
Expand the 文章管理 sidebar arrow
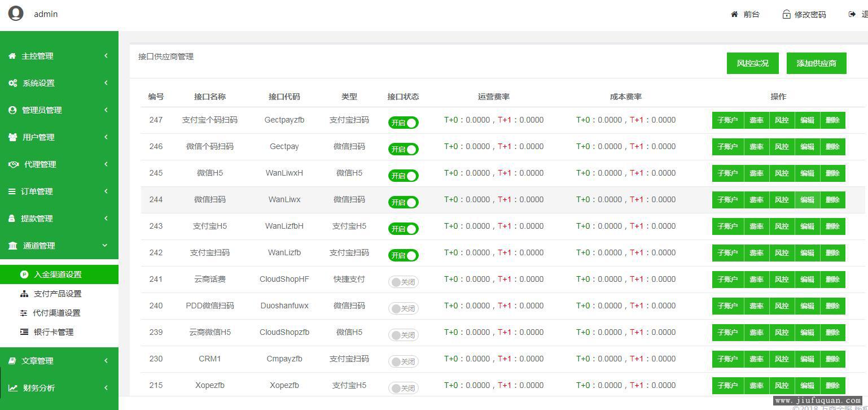[106, 361]
